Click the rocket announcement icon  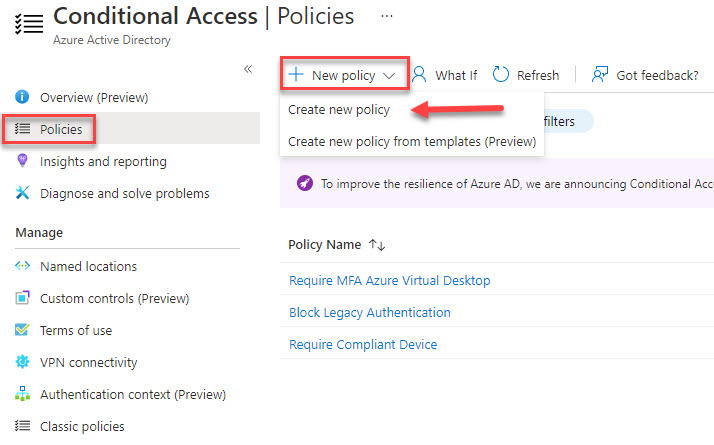point(305,183)
